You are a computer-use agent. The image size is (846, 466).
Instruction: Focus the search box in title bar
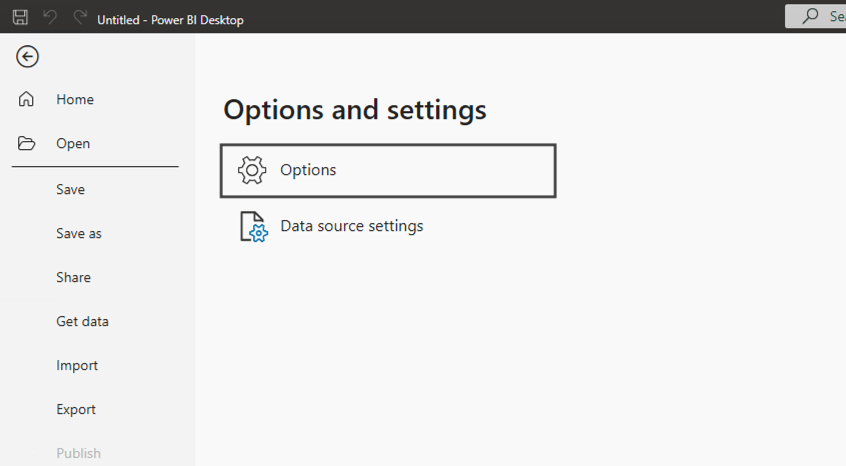point(815,16)
